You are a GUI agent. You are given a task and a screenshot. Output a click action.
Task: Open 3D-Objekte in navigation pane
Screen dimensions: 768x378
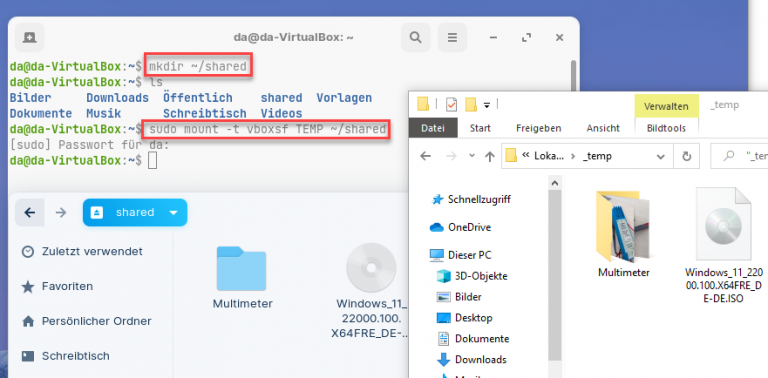click(x=472, y=276)
